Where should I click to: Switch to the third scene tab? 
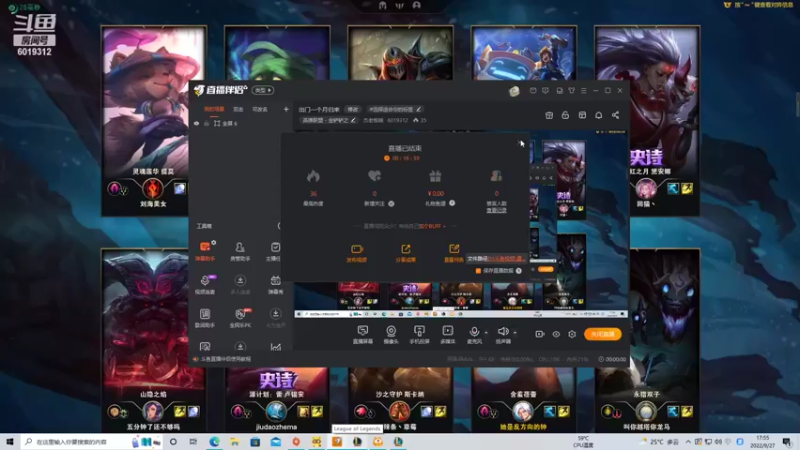(x=260, y=109)
